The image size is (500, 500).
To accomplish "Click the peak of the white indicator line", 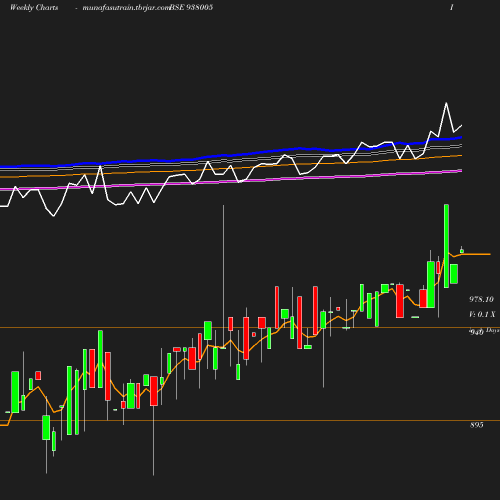I will (x=446, y=103).
